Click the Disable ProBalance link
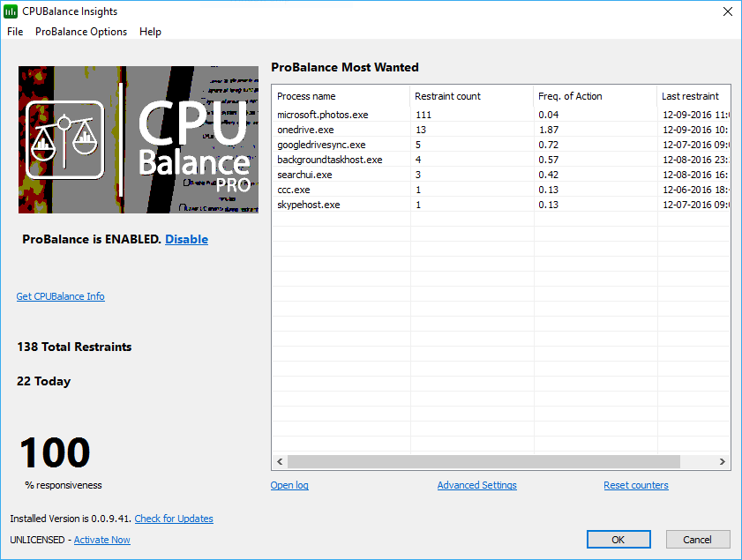742x560 pixels. coord(186,239)
